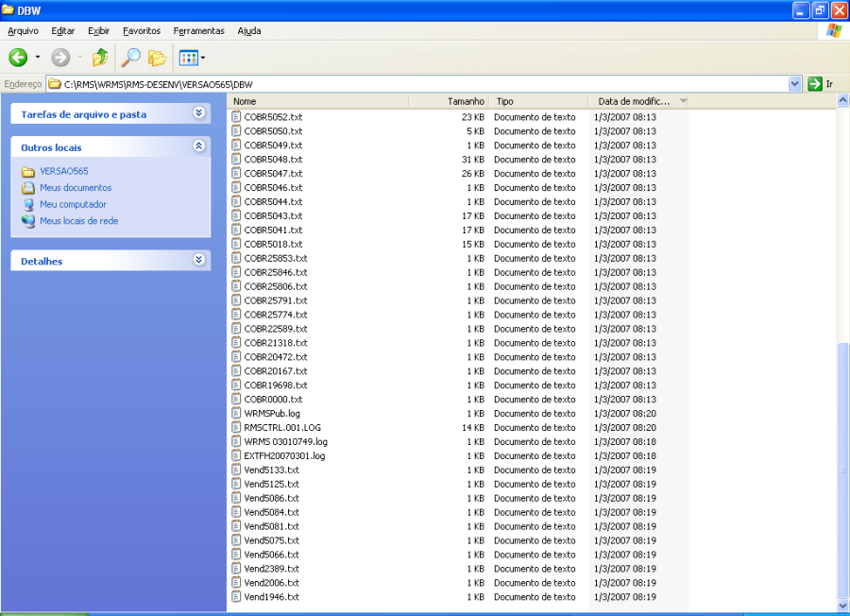This screenshot has width=850, height=616.
Task: Click the Meus locais de rede icon
Action: coord(28,221)
